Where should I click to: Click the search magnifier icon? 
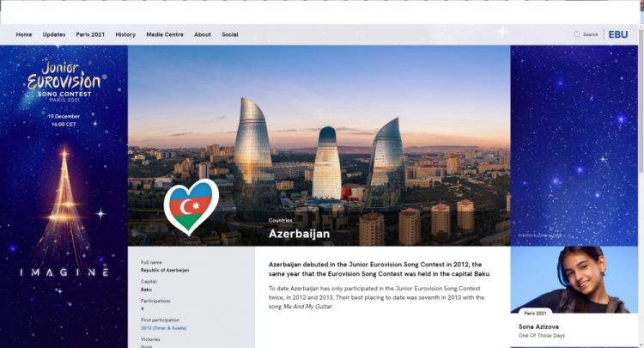click(x=577, y=34)
